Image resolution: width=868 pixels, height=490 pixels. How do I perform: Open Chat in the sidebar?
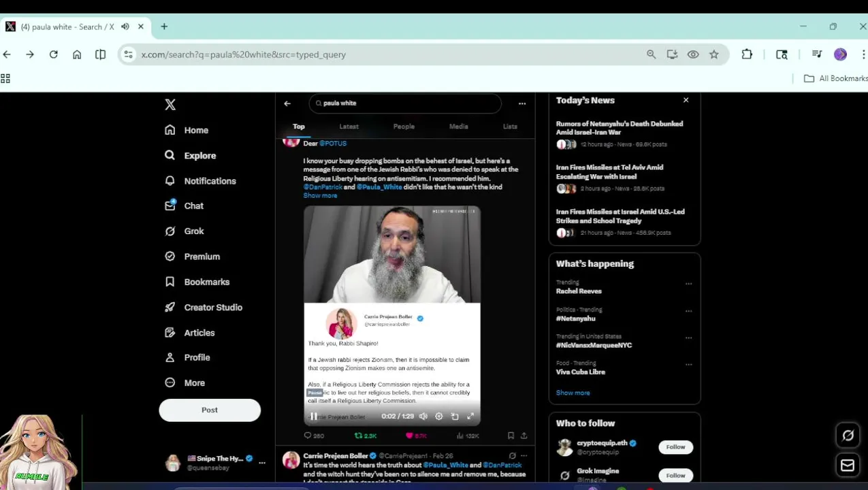[x=184, y=206]
